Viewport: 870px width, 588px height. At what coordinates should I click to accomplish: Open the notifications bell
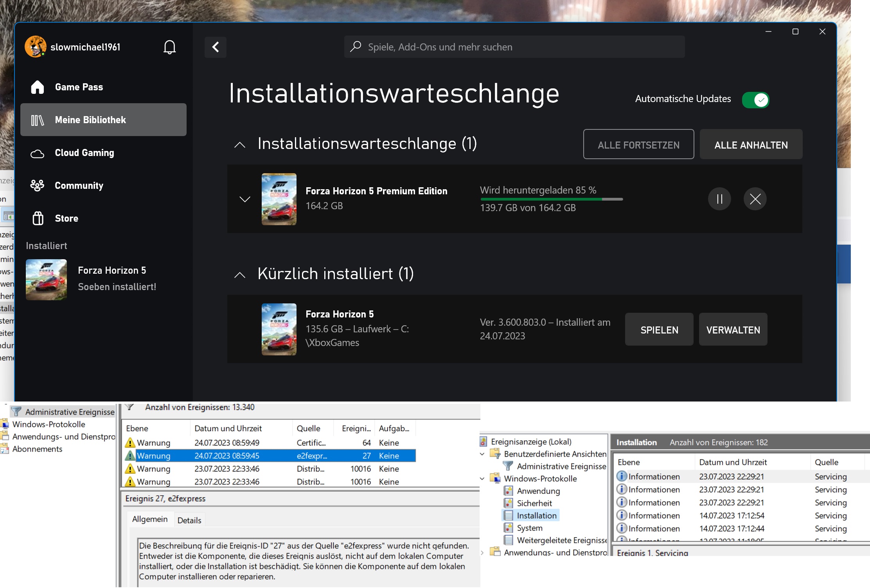click(169, 47)
